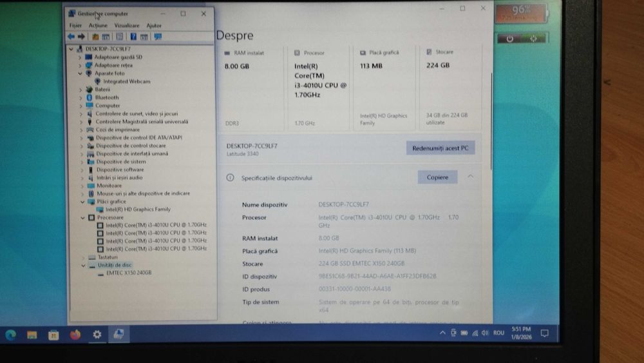The image size is (644, 363).
Task: Open the Vizualizare menu
Action: [127, 26]
